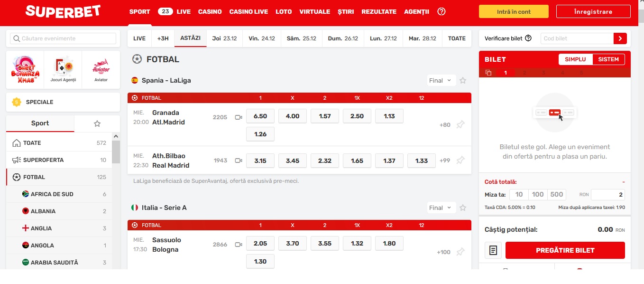Image resolution: width=644 pixels, height=284 pixels.
Task: Open live video for Granada vs Atl.Madrid
Action: 239,117
